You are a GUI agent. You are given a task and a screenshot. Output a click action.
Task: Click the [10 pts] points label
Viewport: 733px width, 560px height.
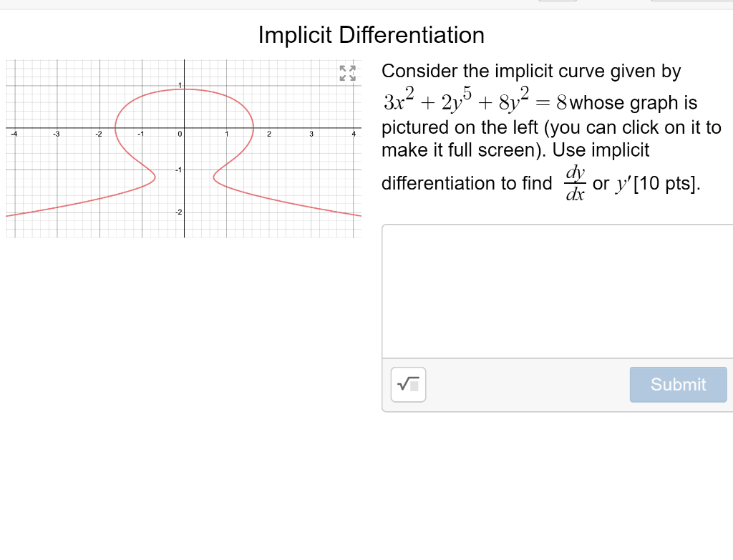pyautogui.click(x=666, y=183)
